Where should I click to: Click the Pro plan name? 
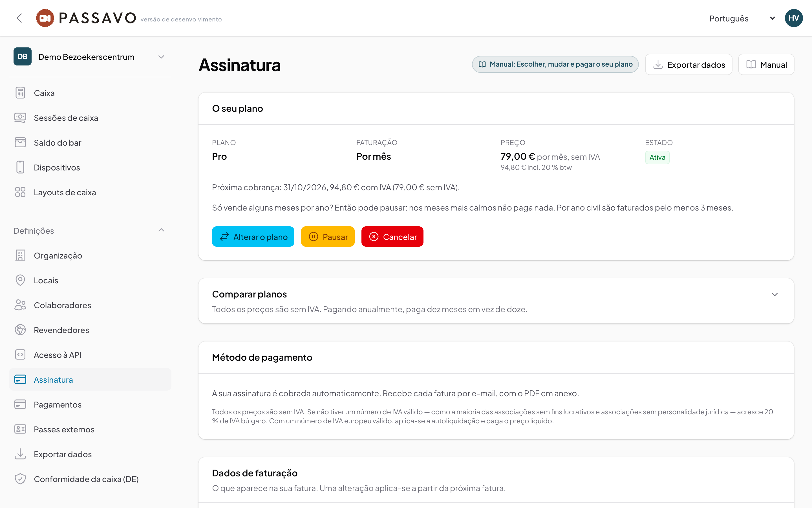click(x=219, y=157)
